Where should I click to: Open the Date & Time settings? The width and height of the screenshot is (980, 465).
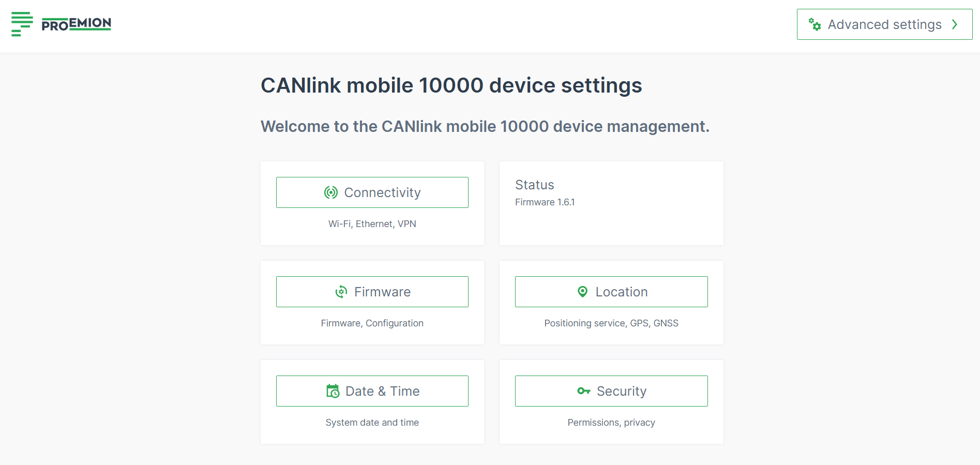[372, 391]
